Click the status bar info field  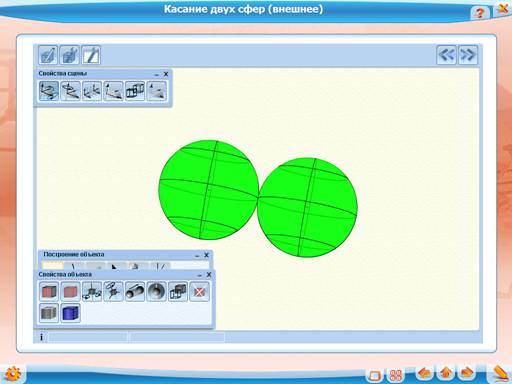(x=87, y=337)
